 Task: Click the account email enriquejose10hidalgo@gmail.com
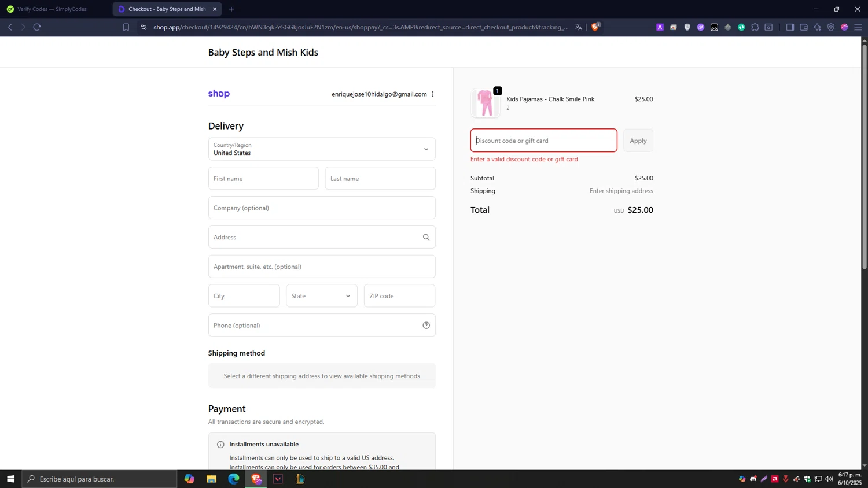[x=379, y=94]
